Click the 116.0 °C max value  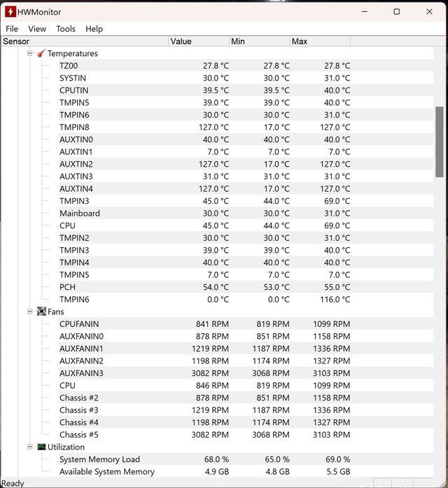point(335,300)
